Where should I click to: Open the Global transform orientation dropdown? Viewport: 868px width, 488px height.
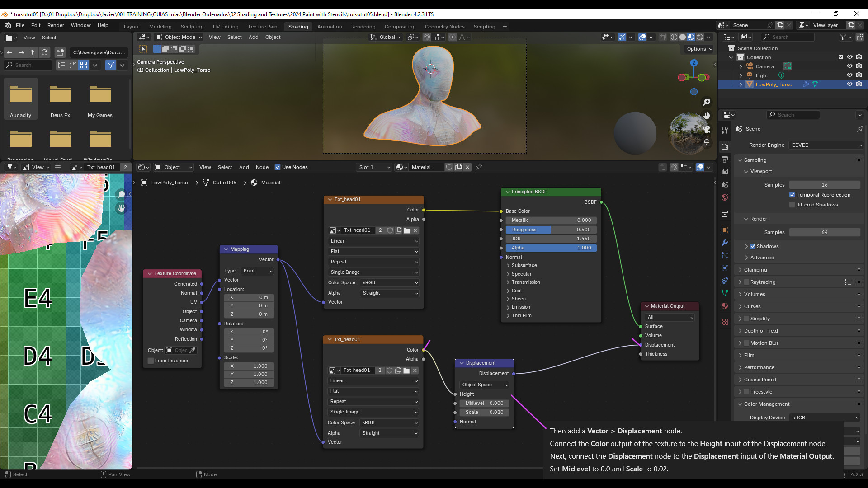click(386, 37)
